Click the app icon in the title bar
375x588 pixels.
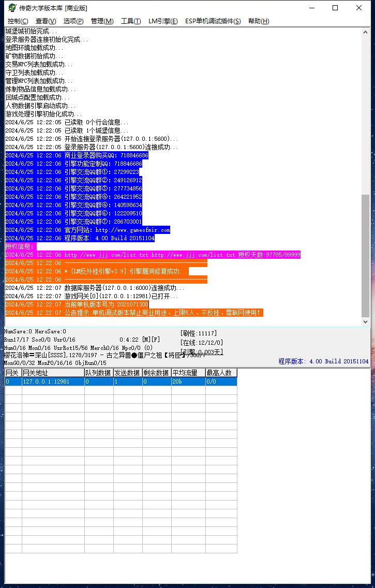tap(11, 8)
